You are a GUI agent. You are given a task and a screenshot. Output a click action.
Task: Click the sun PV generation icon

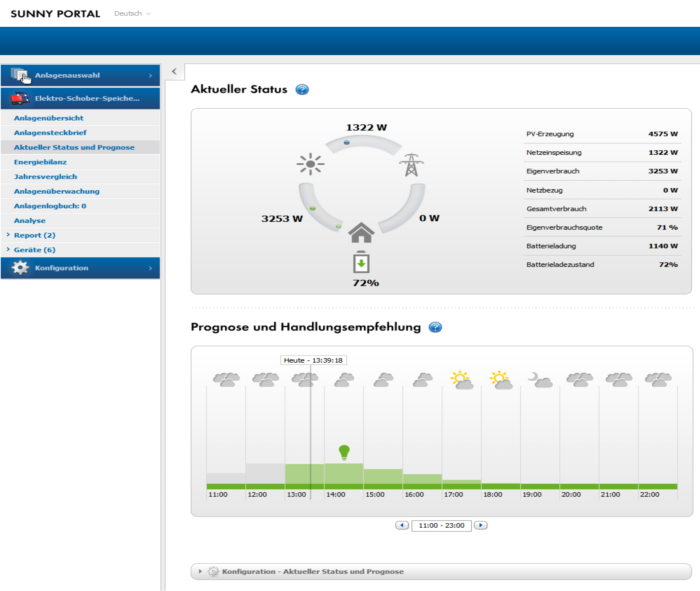coord(310,165)
